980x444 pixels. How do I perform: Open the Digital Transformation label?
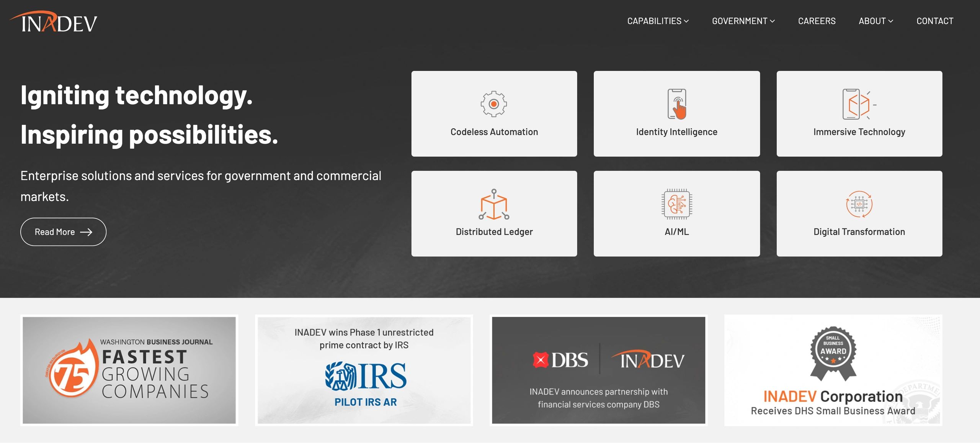click(859, 232)
